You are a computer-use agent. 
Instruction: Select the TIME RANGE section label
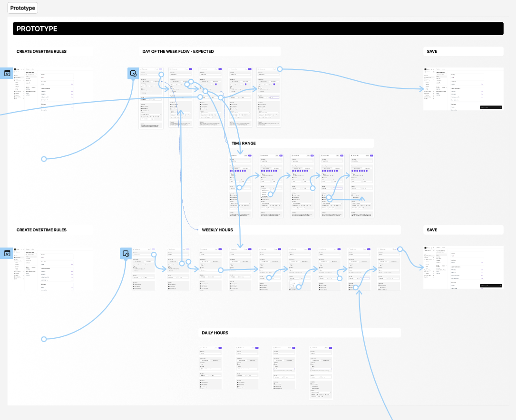coord(243,143)
